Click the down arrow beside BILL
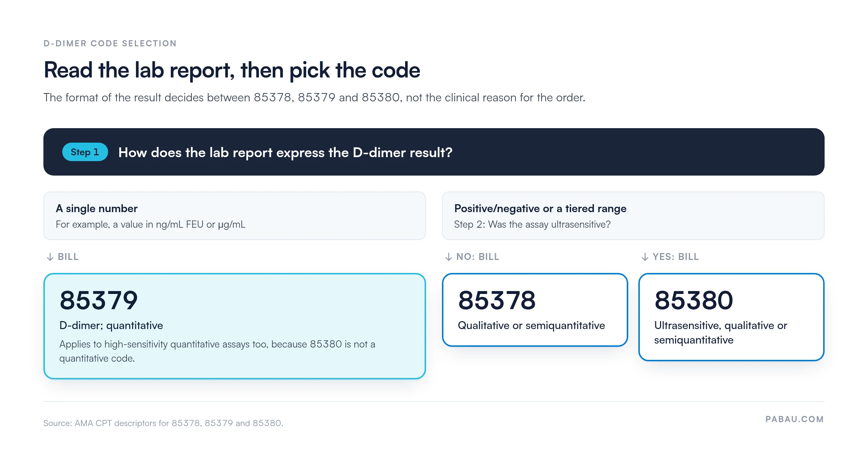Image resolution: width=868 pixels, height=467 pixels. (50, 257)
